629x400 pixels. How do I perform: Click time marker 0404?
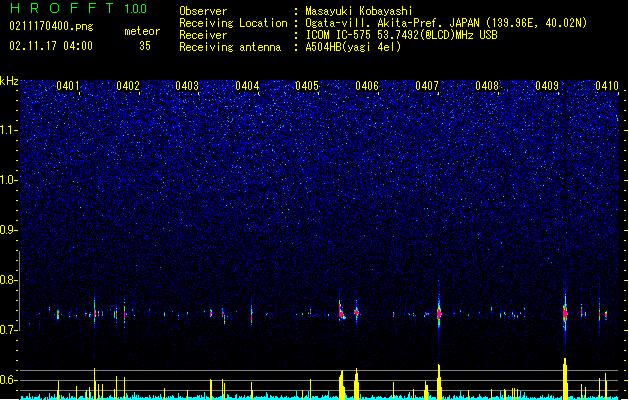248,86
